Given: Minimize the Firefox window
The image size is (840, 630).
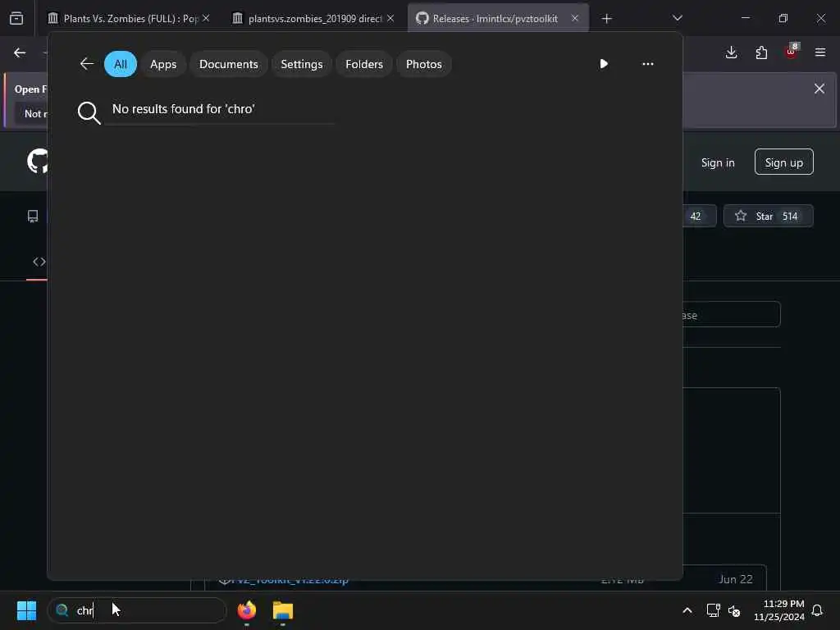Looking at the screenshot, I should [745, 18].
